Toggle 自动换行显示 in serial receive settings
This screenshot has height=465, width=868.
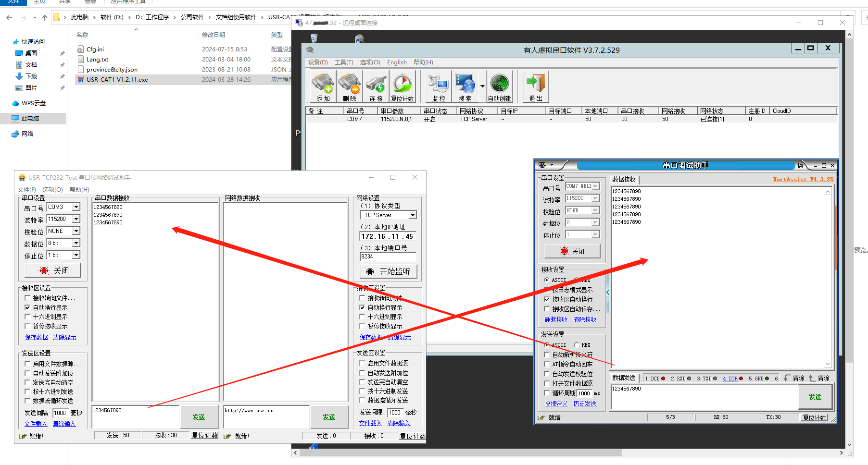(x=27, y=307)
